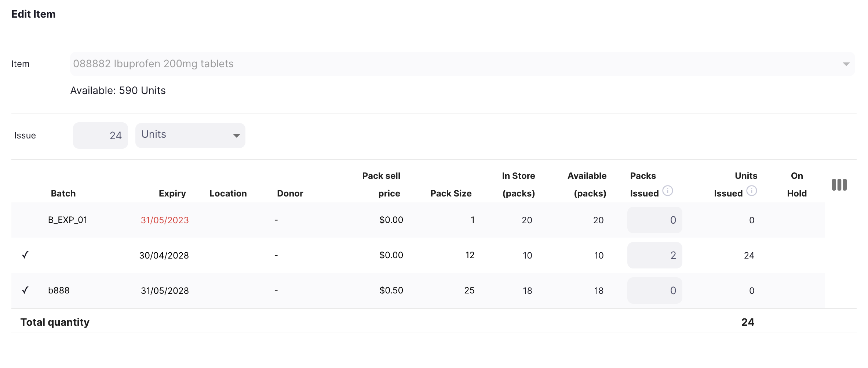Click the Packs Issued info icon
The width and height of the screenshot is (868, 368).
pos(667,191)
